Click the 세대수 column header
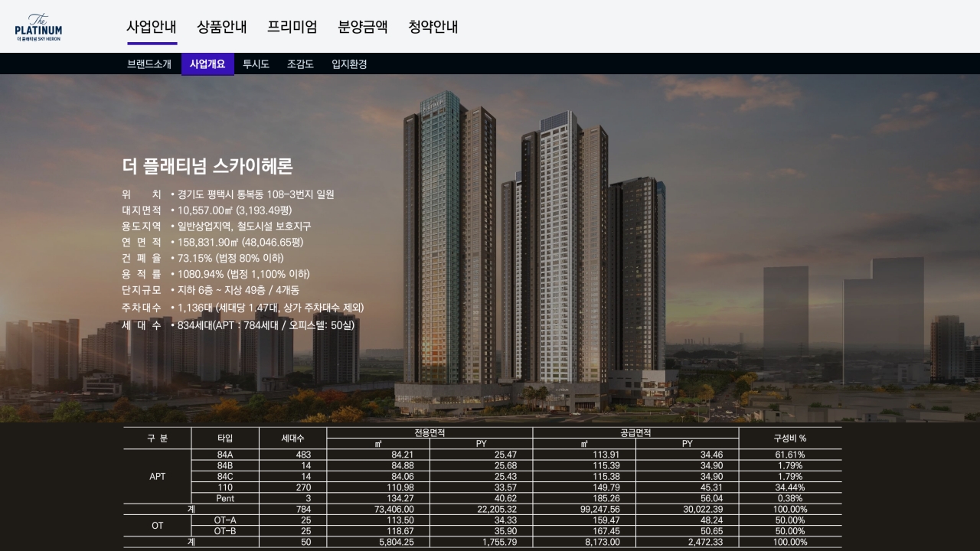The image size is (980, 551). click(292, 439)
